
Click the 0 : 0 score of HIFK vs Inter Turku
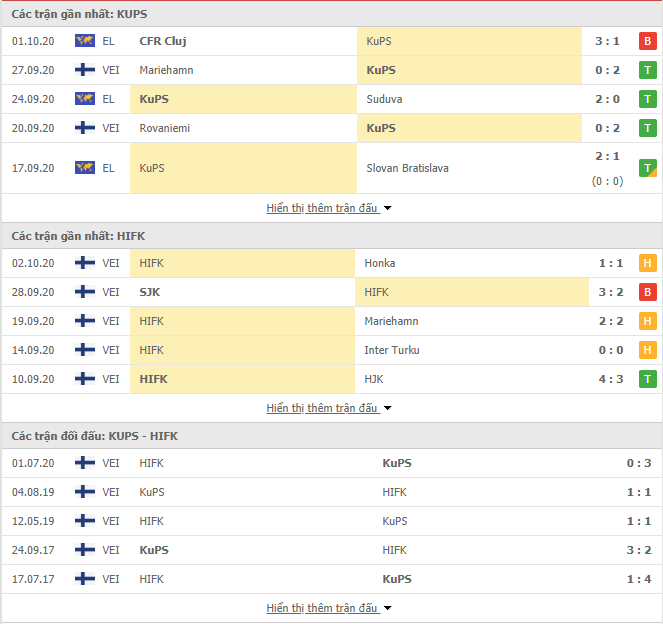click(x=611, y=350)
